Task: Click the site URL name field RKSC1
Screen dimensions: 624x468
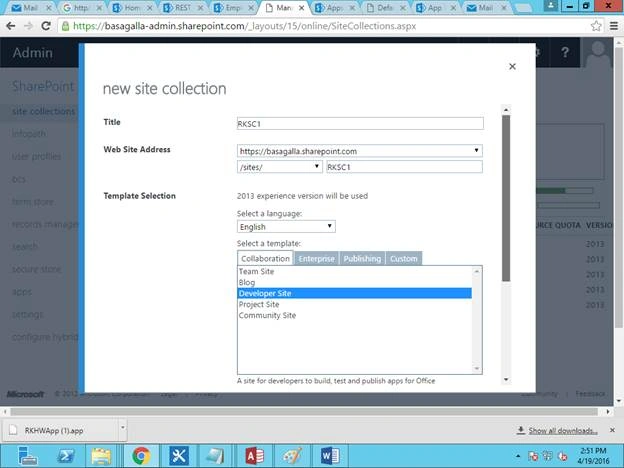Action: (x=404, y=167)
